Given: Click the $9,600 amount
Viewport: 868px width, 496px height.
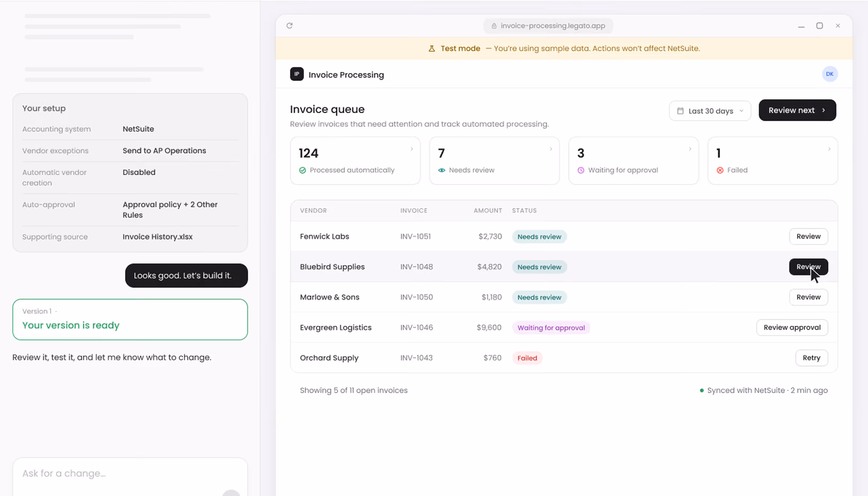Looking at the screenshot, I should 489,327.
